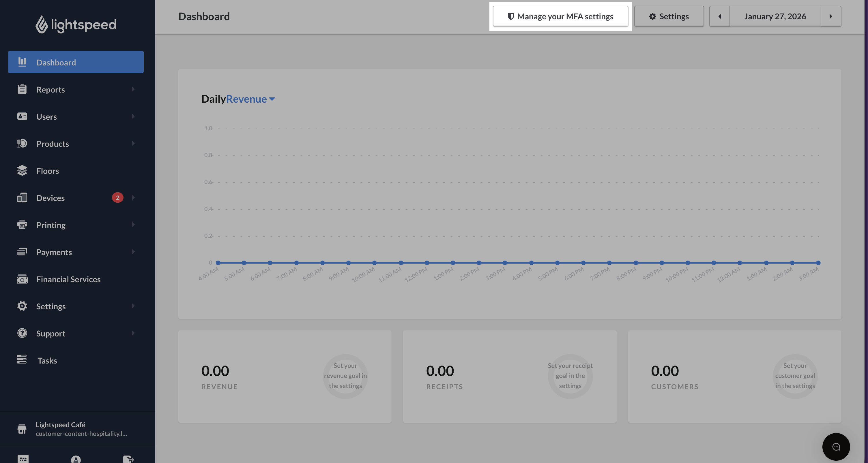Expand the Payments submenu arrow

tap(133, 252)
